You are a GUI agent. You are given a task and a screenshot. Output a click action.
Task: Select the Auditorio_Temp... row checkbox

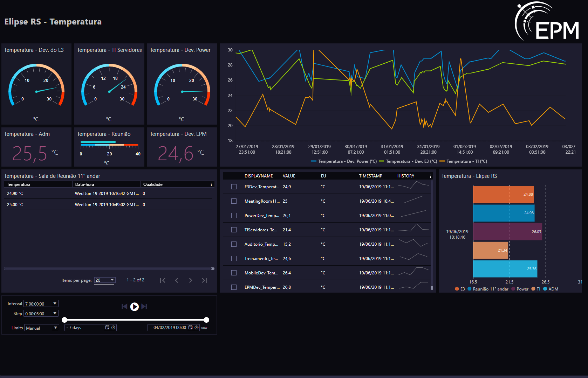(x=234, y=244)
